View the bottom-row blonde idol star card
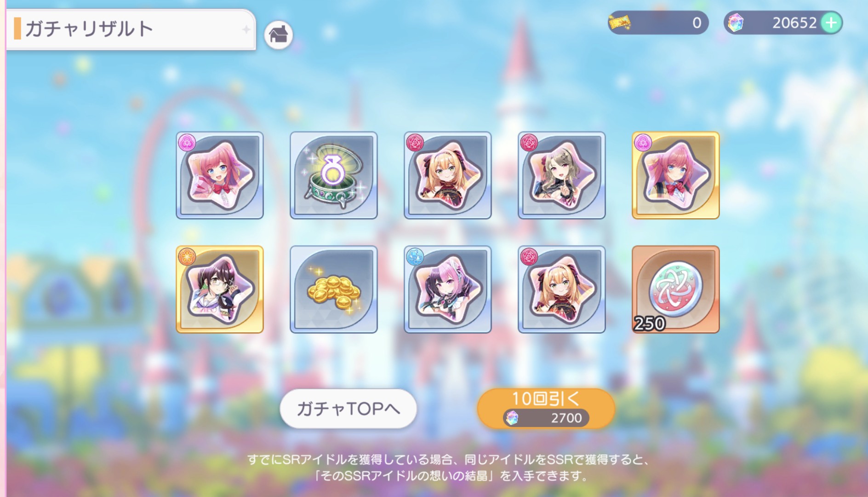868x497 pixels. coord(562,289)
